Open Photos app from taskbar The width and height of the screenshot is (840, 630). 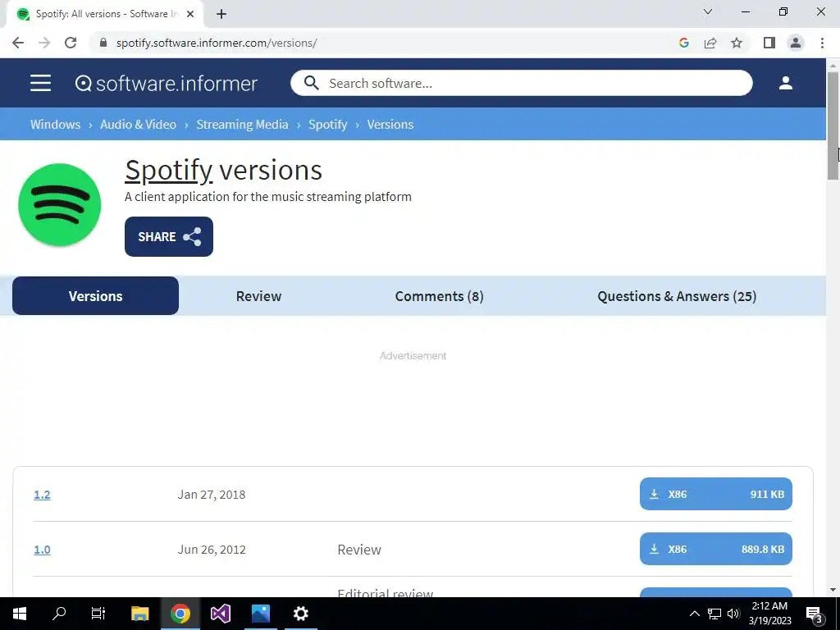261,614
